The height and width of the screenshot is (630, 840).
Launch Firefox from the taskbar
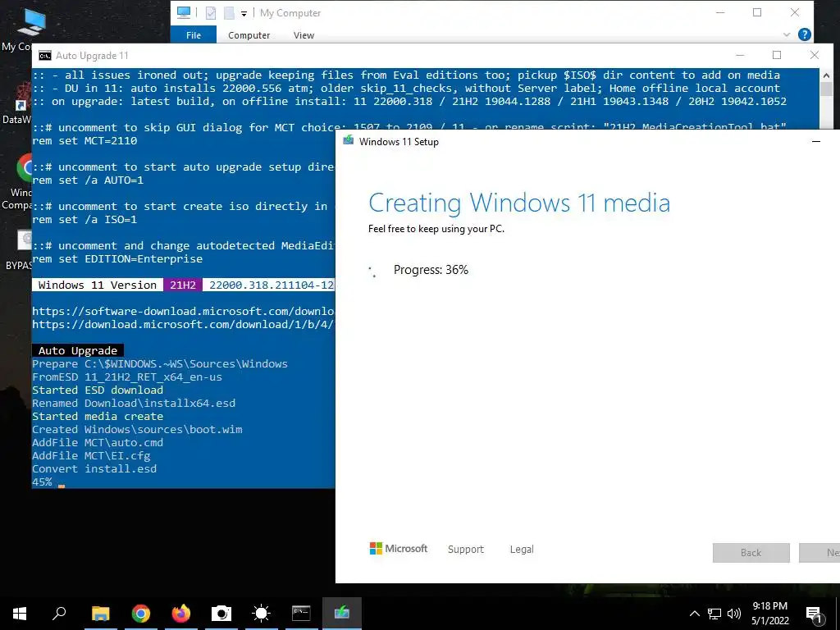click(181, 613)
